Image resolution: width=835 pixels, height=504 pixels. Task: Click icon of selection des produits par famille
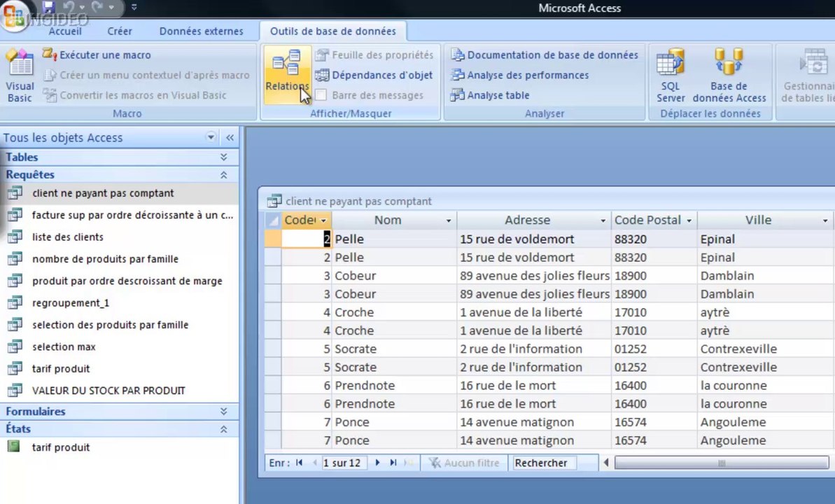pyautogui.click(x=15, y=324)
